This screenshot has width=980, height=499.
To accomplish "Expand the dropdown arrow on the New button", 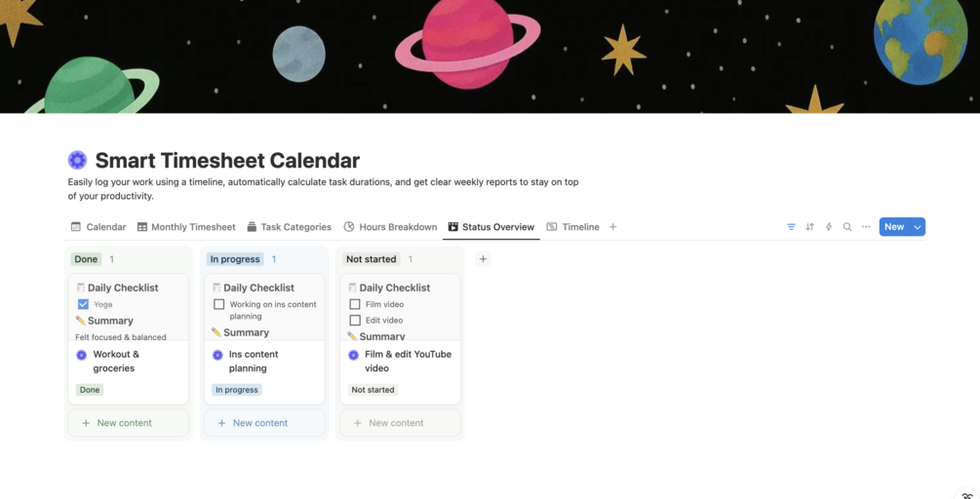I will point(918,227).
